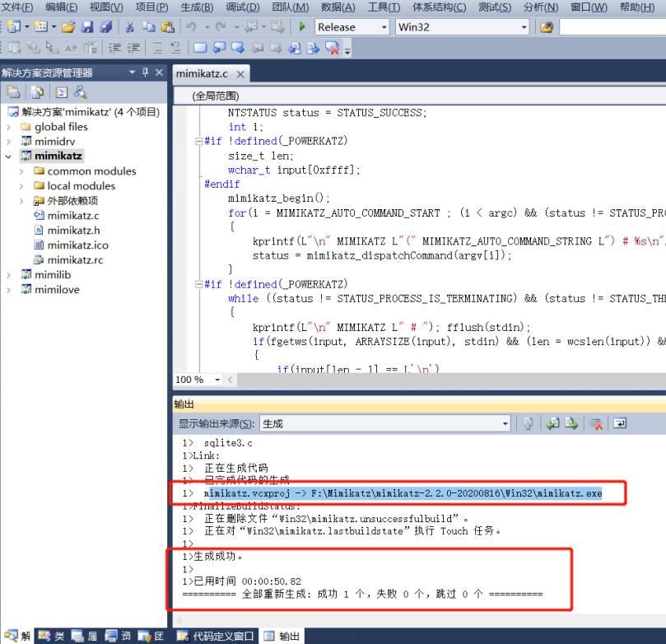Increase line indent in the text editor toolbar
The width and height of the screenshot is (666, 644).
(133, 48)
